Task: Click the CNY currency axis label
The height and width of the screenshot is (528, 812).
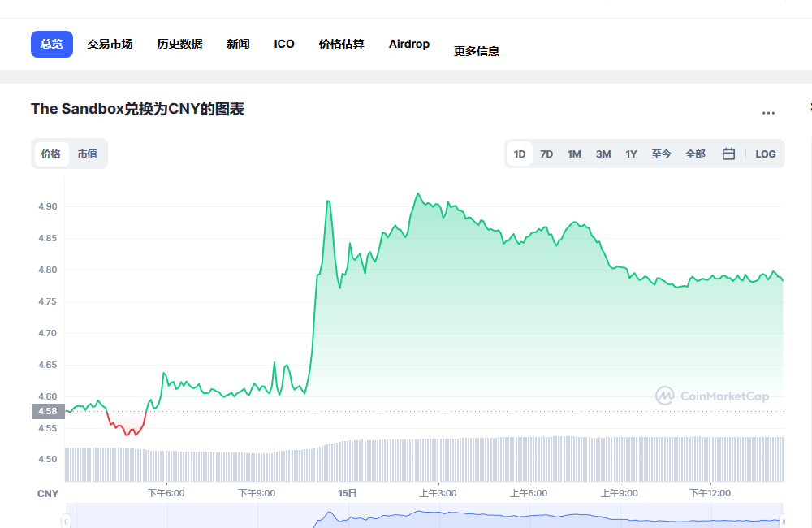Action: tap(48, 494)
